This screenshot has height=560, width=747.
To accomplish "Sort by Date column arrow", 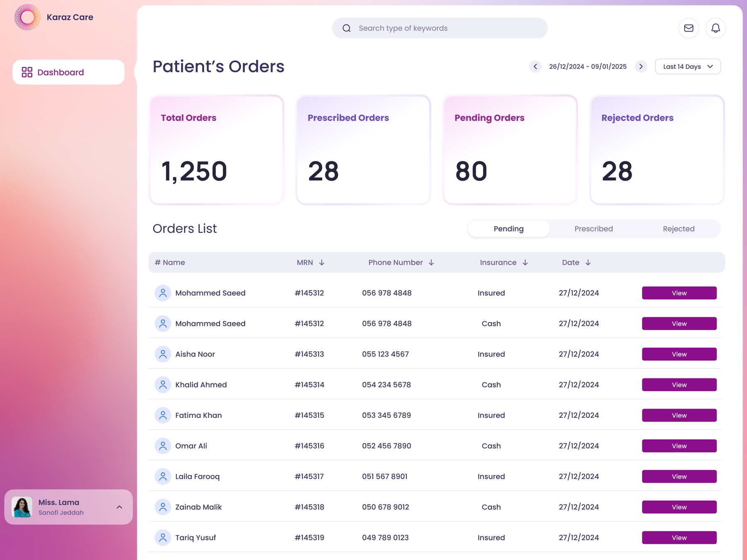I will click(x=588, y=263).
